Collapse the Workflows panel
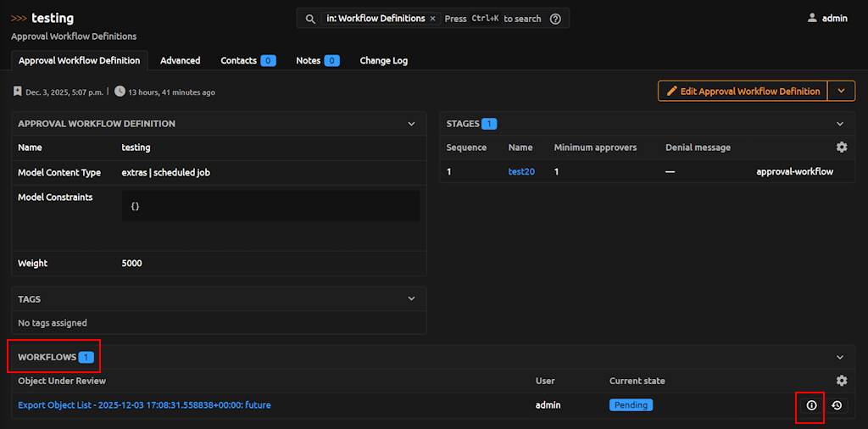This screenshot has height=429, width=868. [x=840, y=358]
